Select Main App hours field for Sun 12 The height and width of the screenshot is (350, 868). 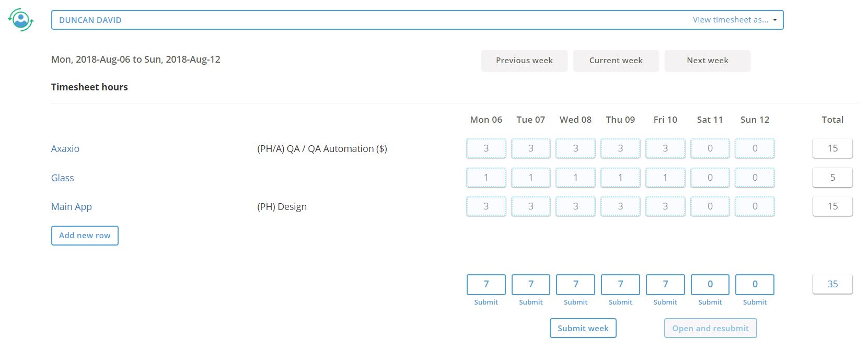tap(755, 206)
